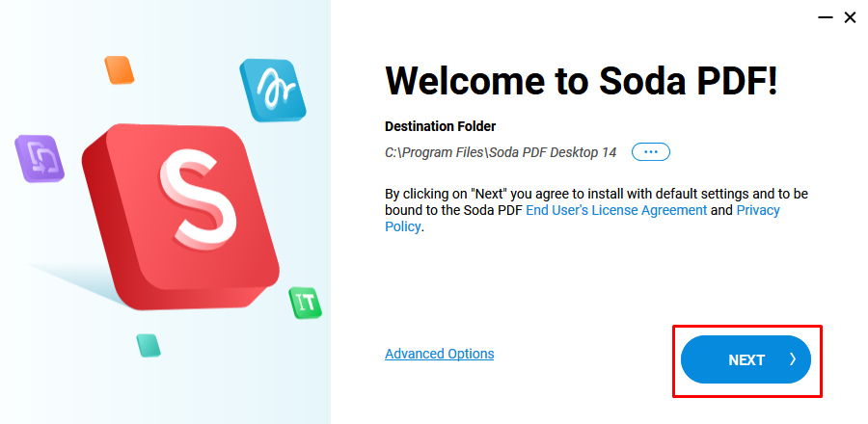868x424 pixels.
Task: Browse for destination folder via ellipsis button
Action: pos(651,152)
